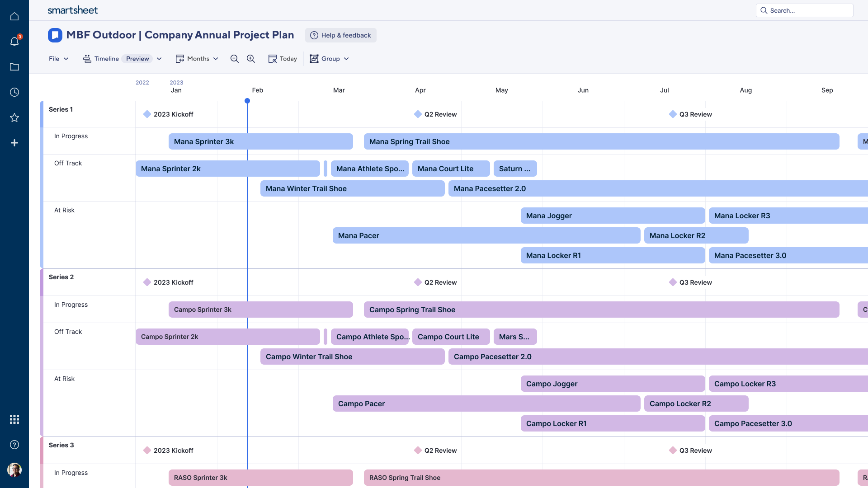Click the notifications bell icon
Viewport: 868px width, 488px height.
14,41
